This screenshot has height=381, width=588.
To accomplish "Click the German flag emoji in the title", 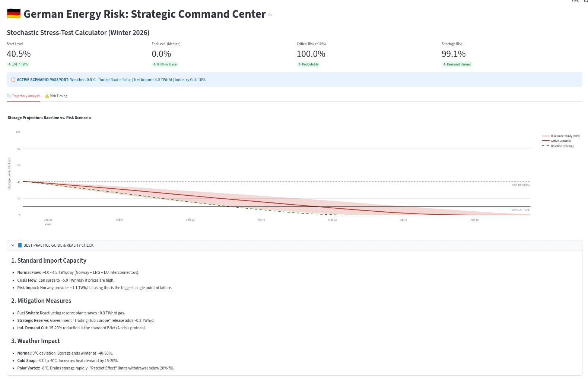I will [14, 14].
